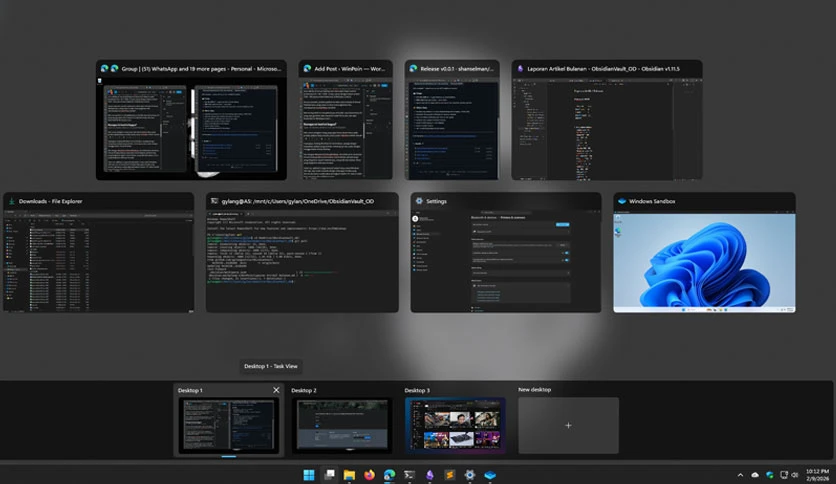Open Settings gear in the taskbar
This screenshot has width=836, height=484.
[x=470, y=474]
